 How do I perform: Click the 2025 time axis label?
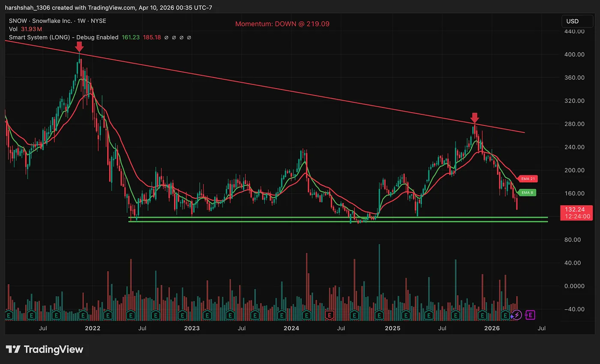point(393,328)
